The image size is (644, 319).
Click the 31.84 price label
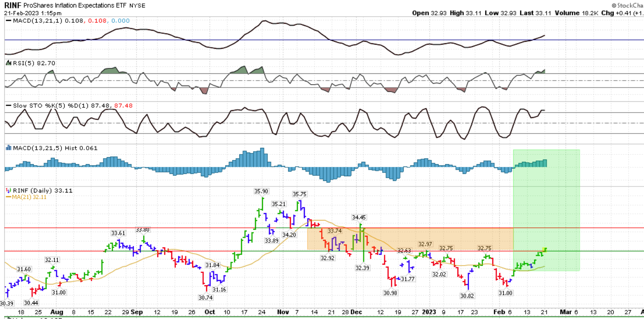(213, 265)
